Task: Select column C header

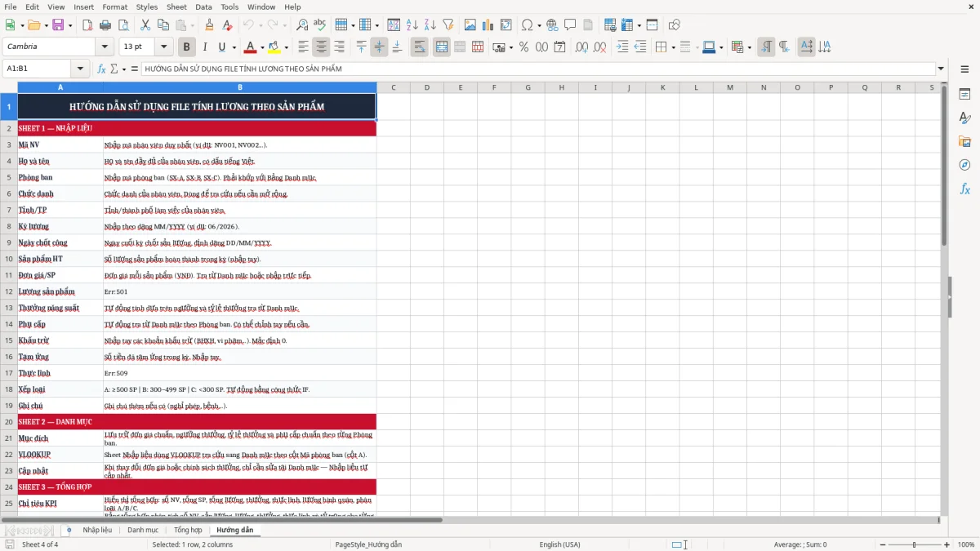Action: [393, 87]
